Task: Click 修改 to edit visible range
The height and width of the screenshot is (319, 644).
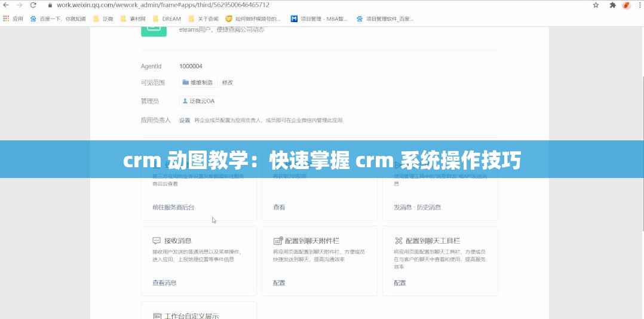Action: (228, 82)
